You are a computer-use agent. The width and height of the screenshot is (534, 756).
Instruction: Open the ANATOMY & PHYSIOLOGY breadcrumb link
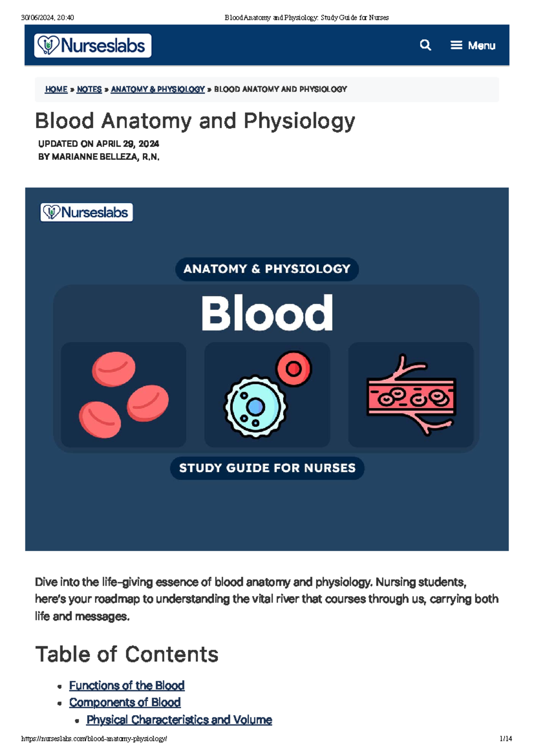pyautogui.click(x=157, y=89)
